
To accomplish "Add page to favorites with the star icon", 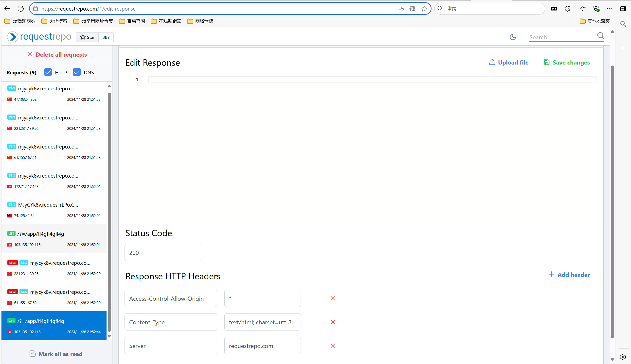I will (424, 9).
